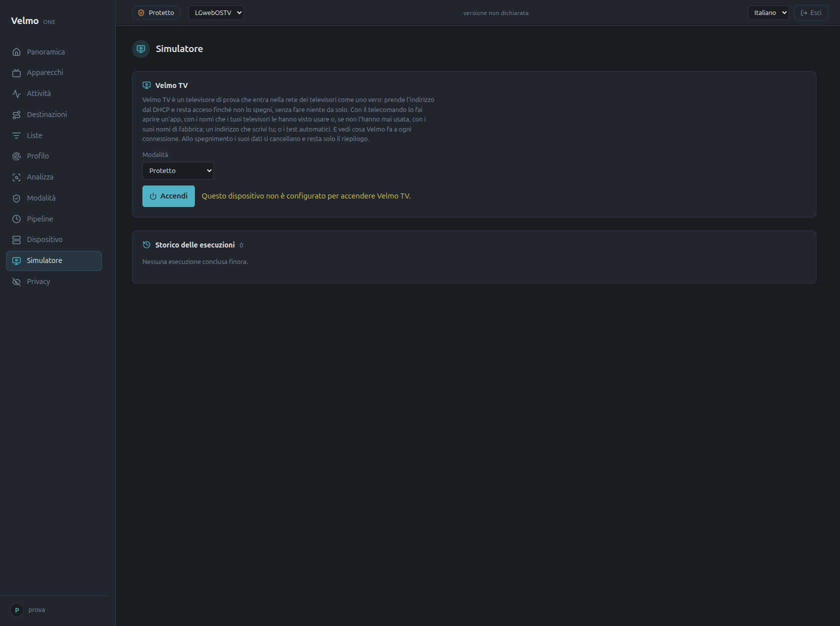
Task: Navigate to Destinazioni page
Action: click(54, 114)
